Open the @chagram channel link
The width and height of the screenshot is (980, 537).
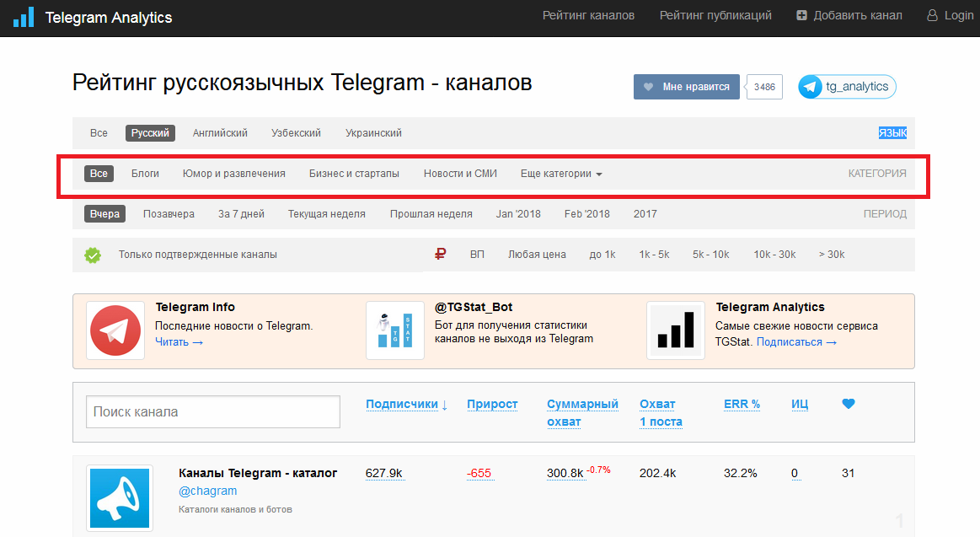[207, 491]
